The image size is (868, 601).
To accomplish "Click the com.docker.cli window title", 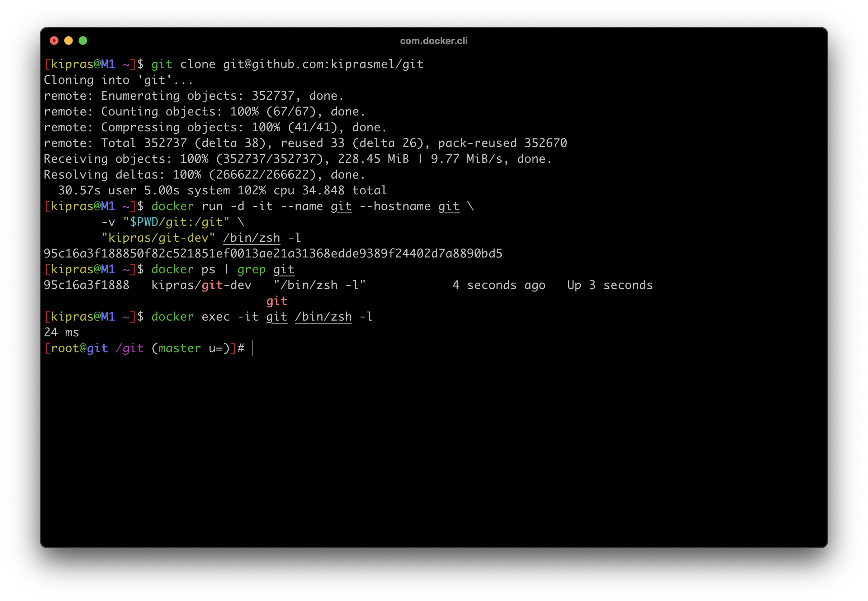I will [x=434, y=41].
